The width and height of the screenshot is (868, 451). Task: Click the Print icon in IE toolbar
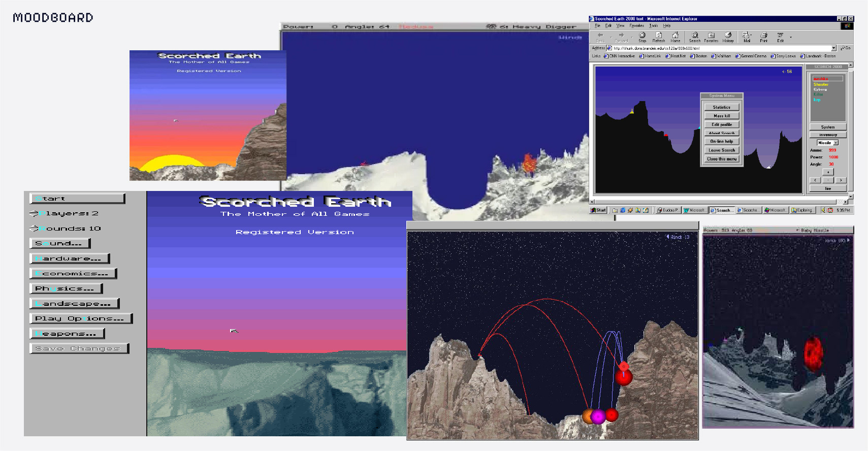(763, 35)
